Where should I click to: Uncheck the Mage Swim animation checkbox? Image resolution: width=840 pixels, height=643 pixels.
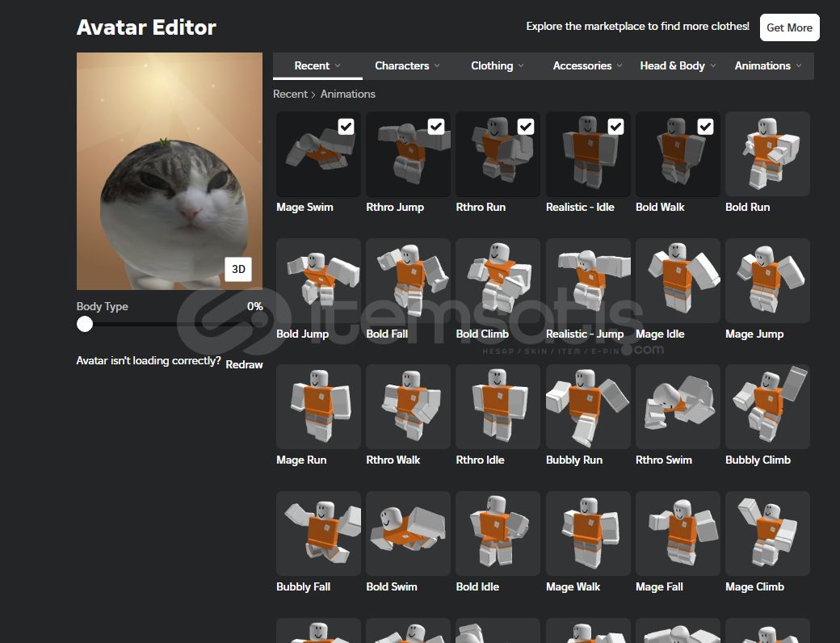pyautogui.click(x=346, y=127)
